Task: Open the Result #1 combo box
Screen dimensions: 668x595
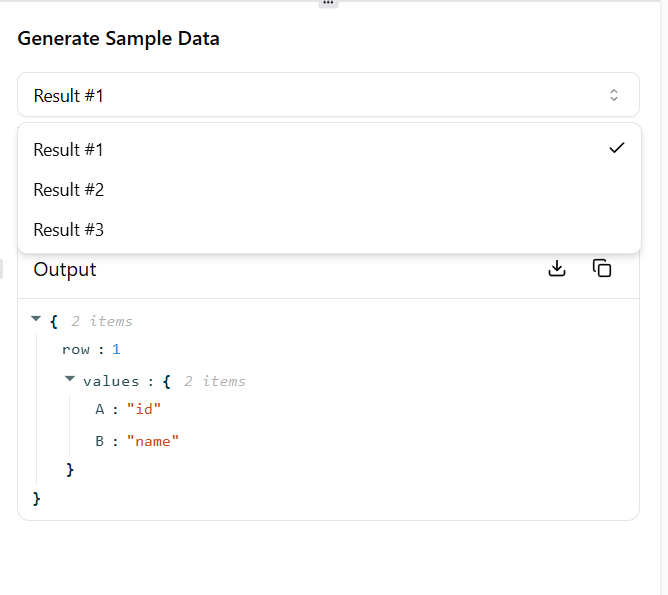Action: [x=328, y=96]
